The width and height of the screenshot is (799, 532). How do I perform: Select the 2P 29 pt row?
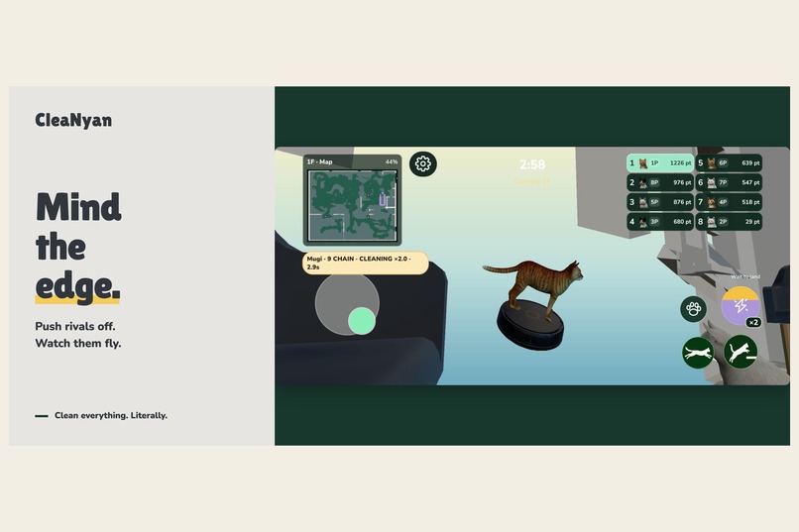coord(729,222)
